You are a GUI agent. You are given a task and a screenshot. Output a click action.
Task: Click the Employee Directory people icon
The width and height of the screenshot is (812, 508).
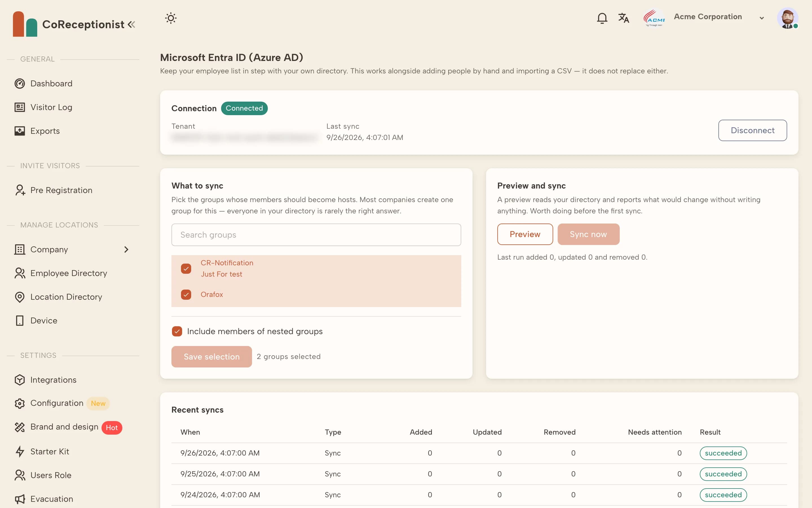tap(20, 273)
